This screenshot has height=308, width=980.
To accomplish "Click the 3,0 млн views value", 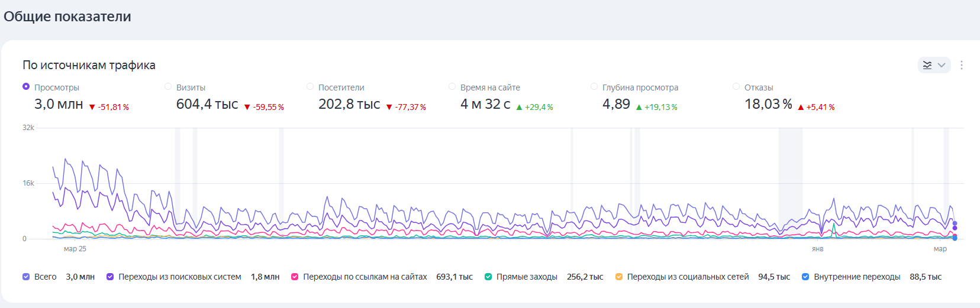I will pos(59,104).
